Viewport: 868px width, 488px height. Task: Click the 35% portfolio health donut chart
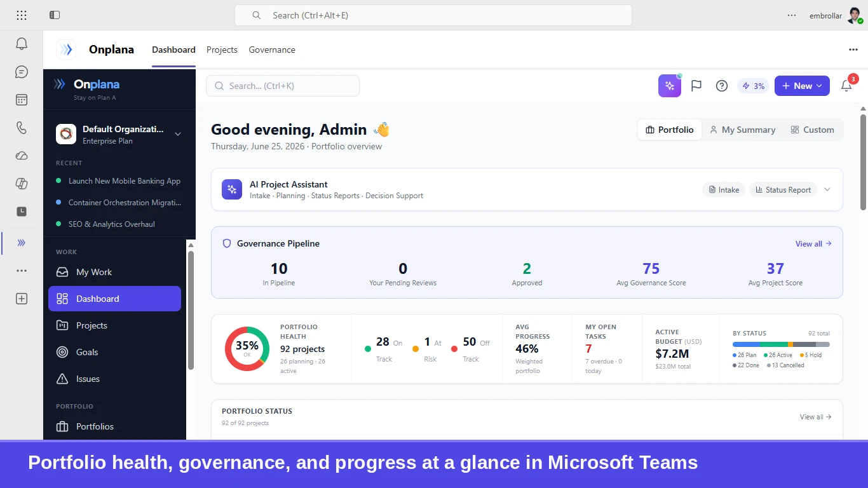pos(247,349)
